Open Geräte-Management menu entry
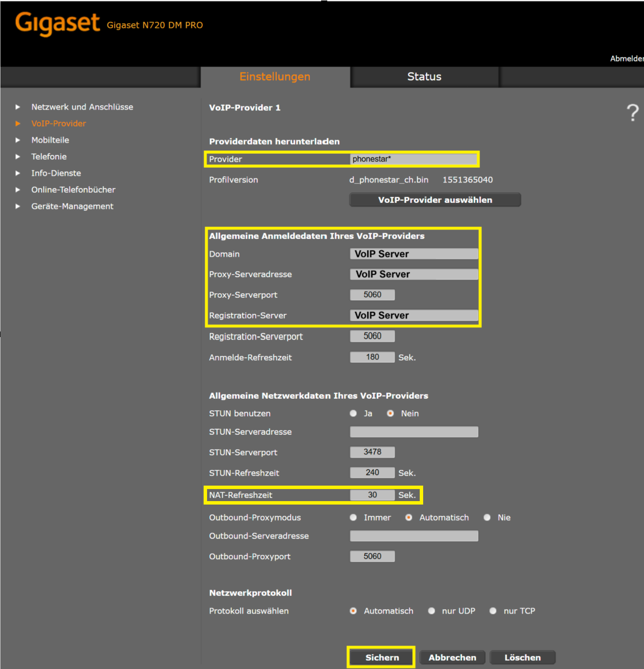 tap(72, 206)
